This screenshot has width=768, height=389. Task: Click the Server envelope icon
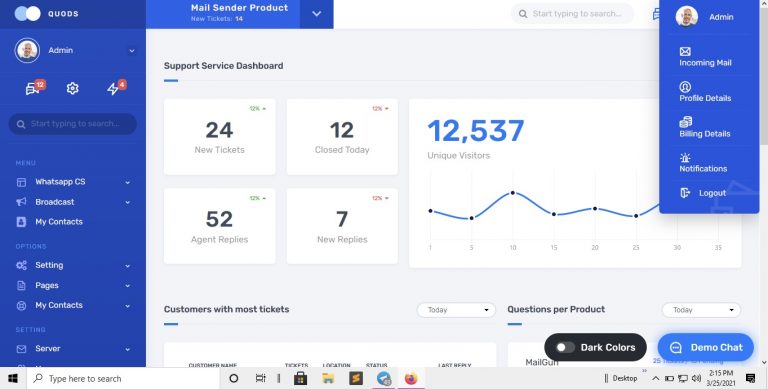click(x=21, y=349)
